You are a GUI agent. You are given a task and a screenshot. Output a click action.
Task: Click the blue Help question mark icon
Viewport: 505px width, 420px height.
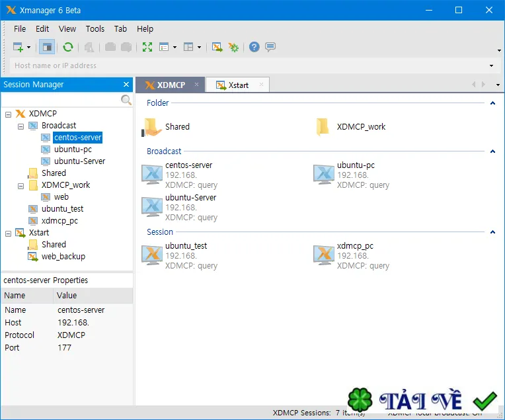(x=254, y=47)
